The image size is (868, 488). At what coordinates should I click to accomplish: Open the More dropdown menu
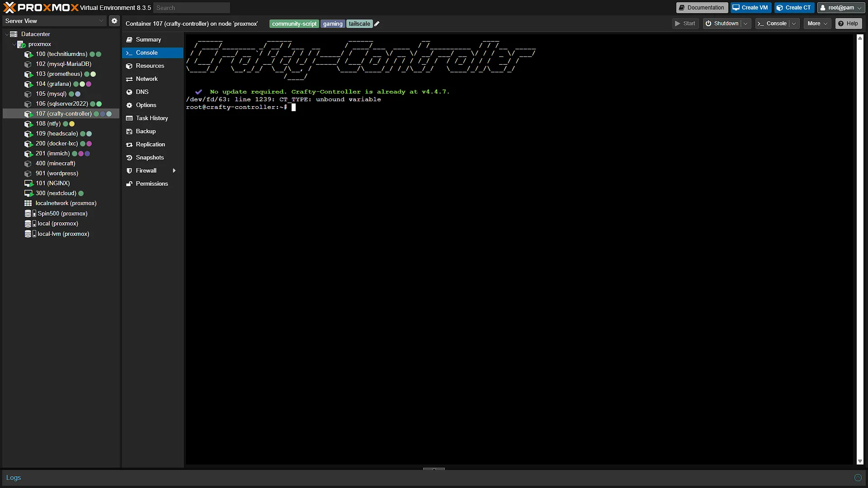(x=817, y=23)
